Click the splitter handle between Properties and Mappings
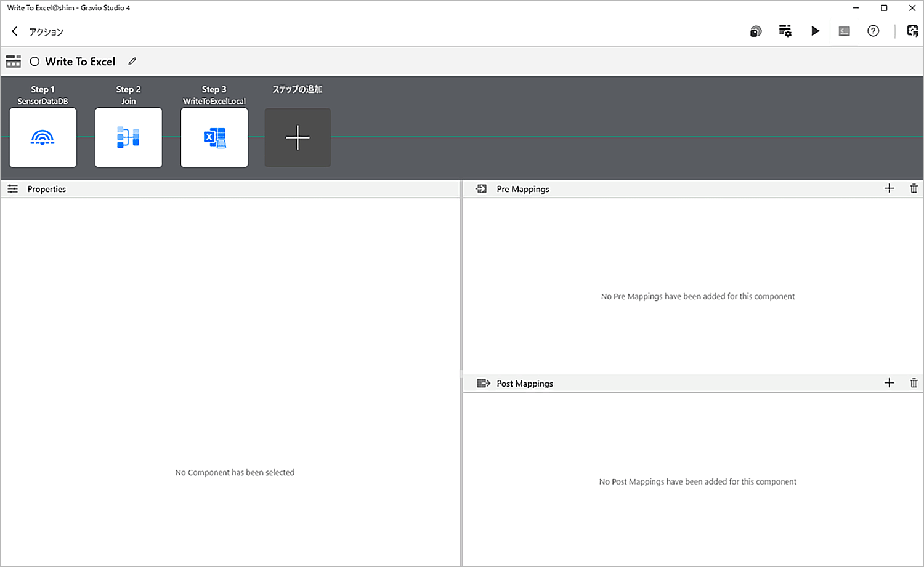The image size is (924, 567). point(461,374)
